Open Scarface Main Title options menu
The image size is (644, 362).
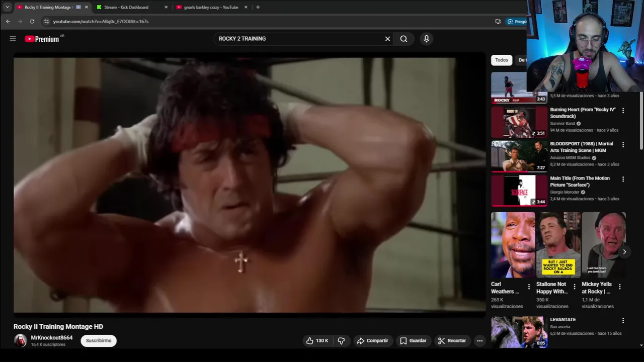623,179
